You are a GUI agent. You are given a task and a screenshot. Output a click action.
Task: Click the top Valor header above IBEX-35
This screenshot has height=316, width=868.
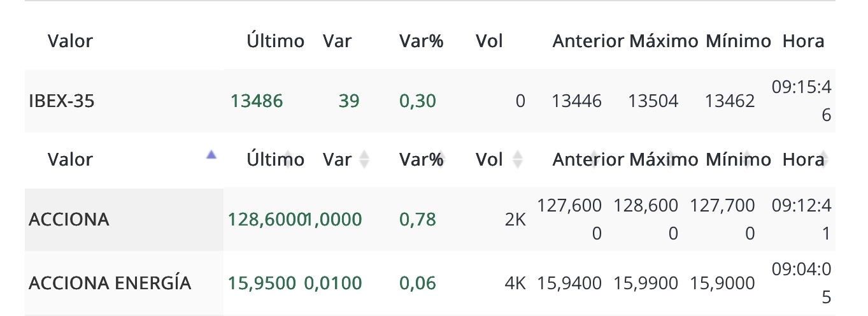(x=70, y=41)
